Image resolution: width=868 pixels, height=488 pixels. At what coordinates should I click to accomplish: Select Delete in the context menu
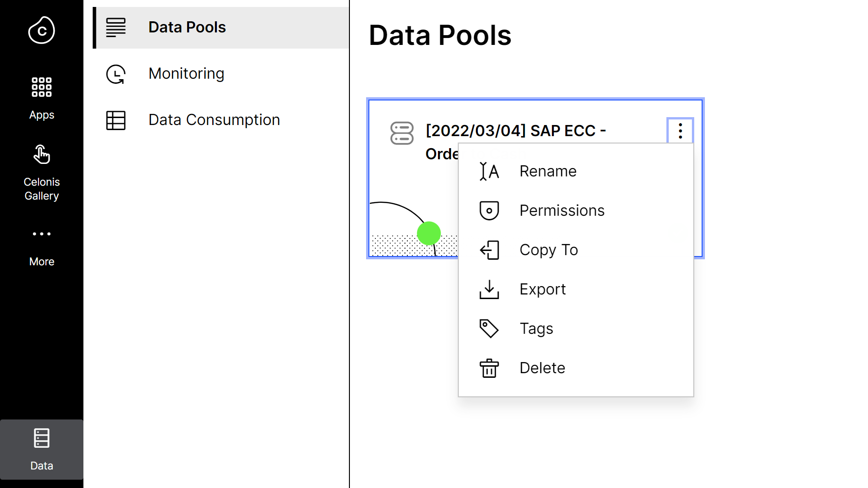[x=576, y=368]
